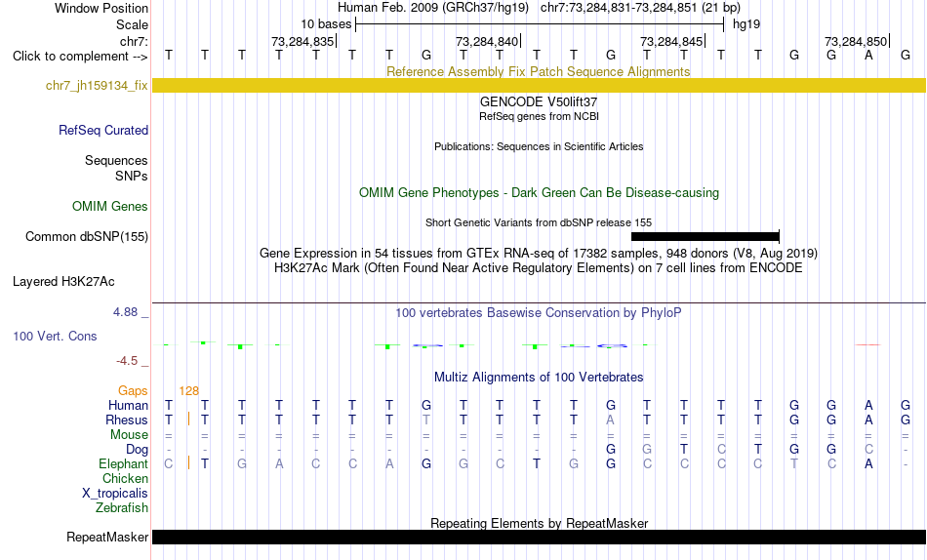Select the Human species label

[128, 406]
